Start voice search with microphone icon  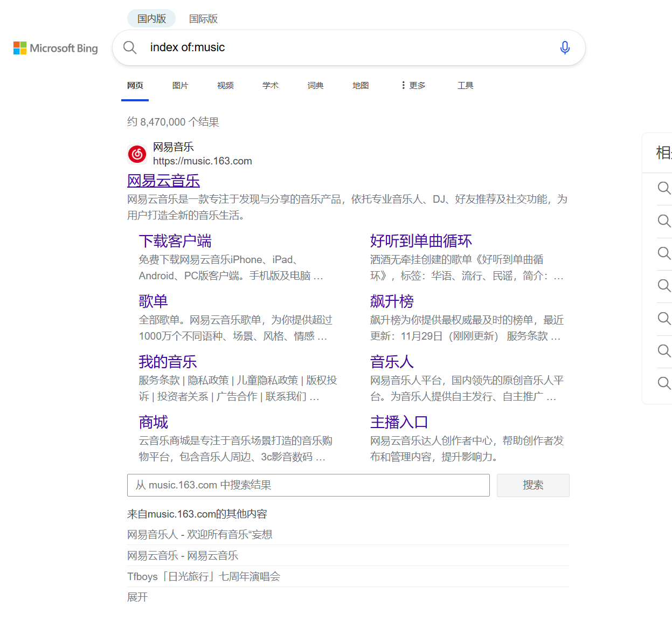pos(565,47)
